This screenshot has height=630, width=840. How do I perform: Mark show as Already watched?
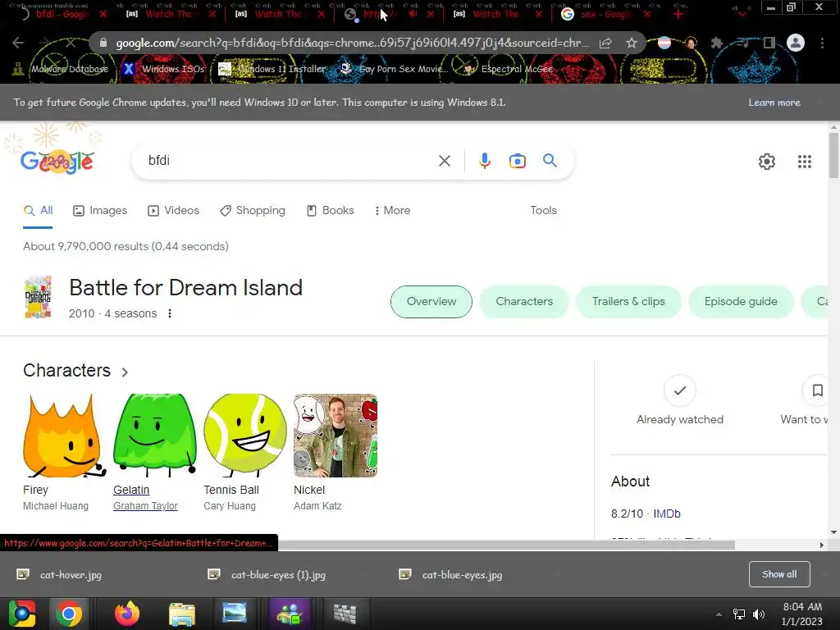tap(679, 390)
